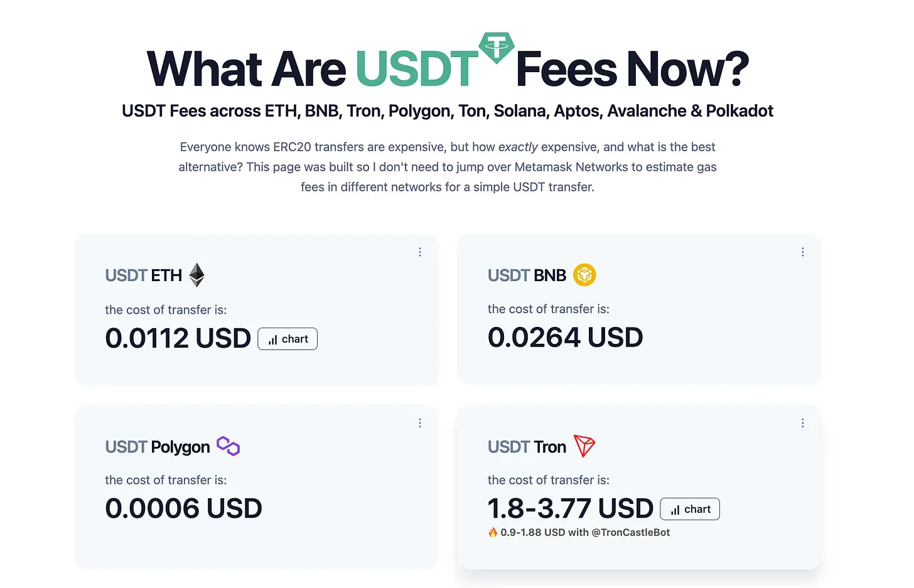Screen dimensions: 914x588
Task: Click the purple Polygon logo icon
Action: point(228,446)
